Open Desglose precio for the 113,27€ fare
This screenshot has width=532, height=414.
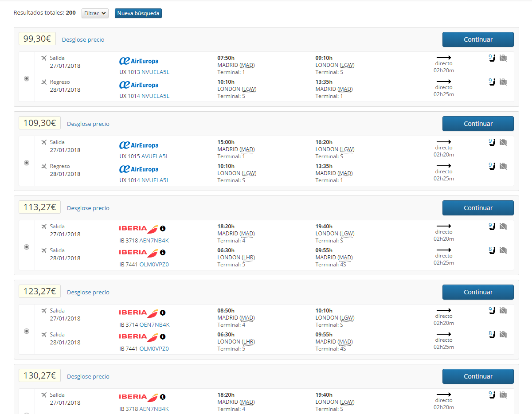tap(88, 208)
